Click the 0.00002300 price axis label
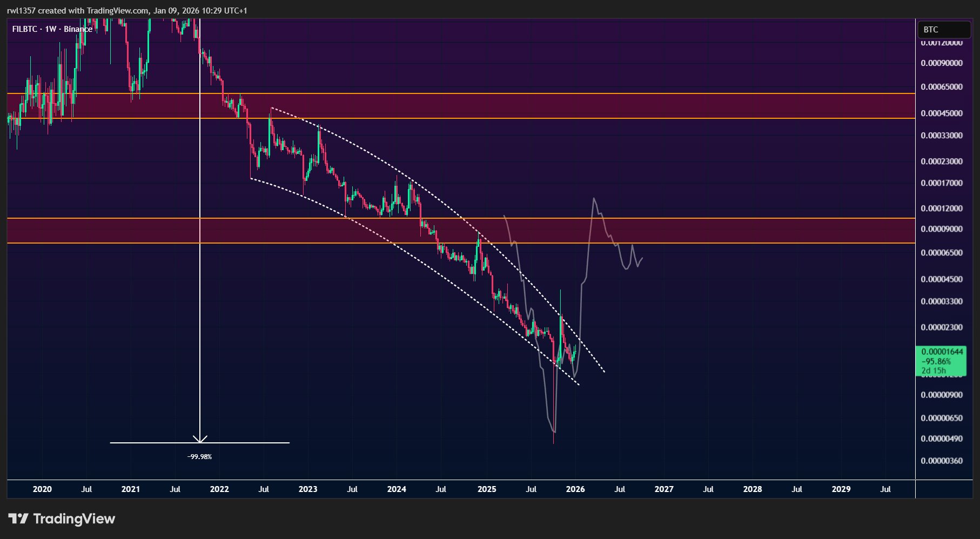The image size is (980, 539). pyautogui.click(x=942, y=327)
